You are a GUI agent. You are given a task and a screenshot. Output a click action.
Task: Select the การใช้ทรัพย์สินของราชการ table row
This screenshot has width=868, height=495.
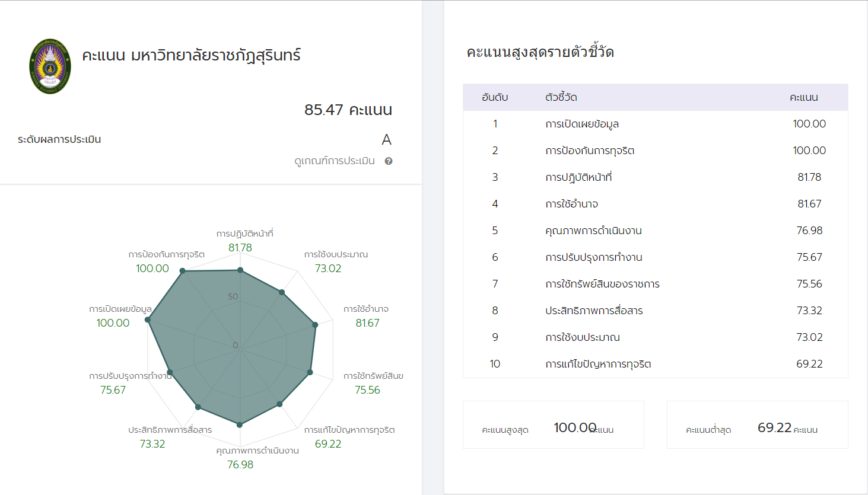click(x=656, y=284)
